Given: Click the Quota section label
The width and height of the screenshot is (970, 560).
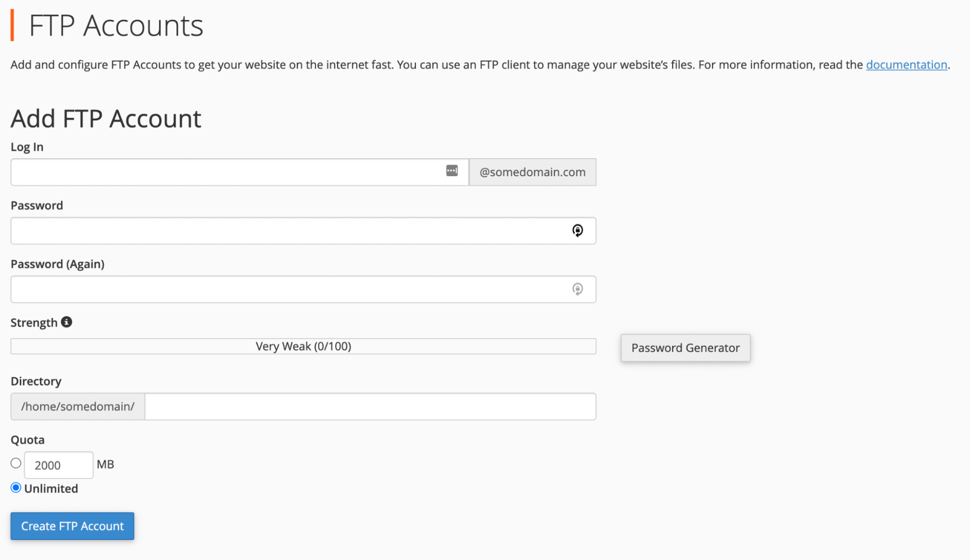Looking at the screenshot, I should coord(28,440).
